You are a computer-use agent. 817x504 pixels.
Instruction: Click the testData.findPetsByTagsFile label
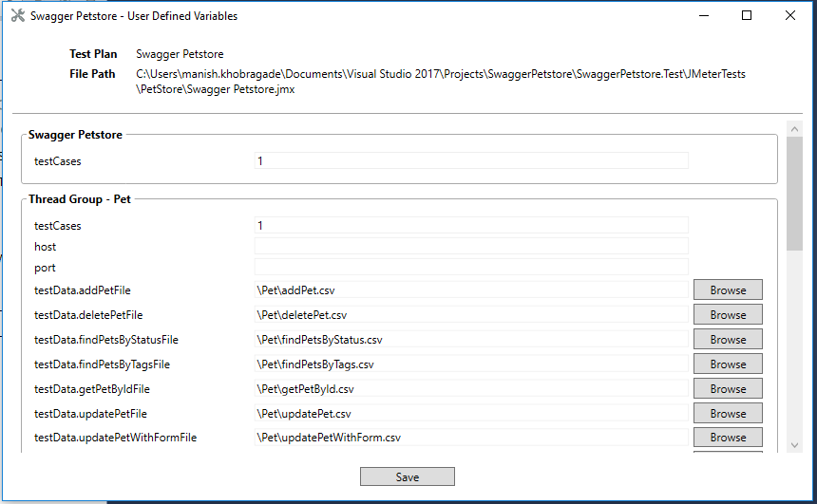tap(103, 364)
